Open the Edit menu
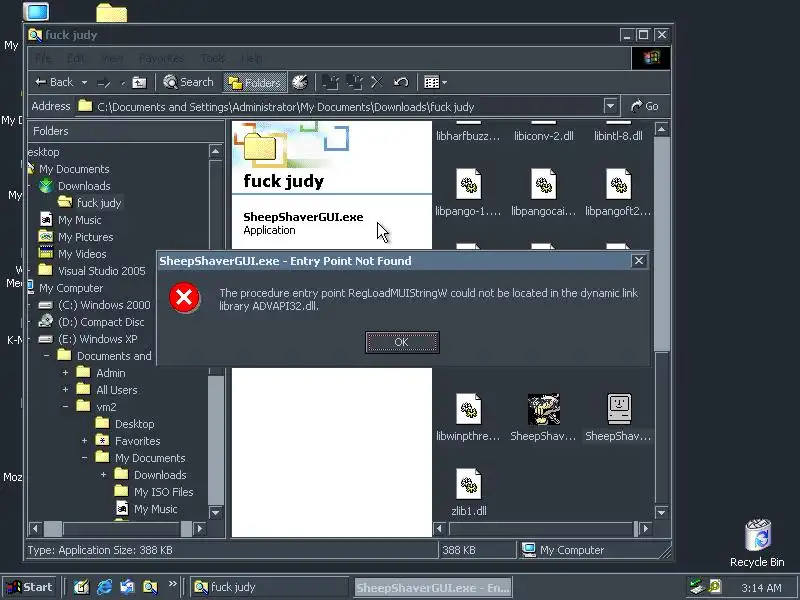Image resolution: width=800 pixels, height=600 pixels. click(76, 58)
